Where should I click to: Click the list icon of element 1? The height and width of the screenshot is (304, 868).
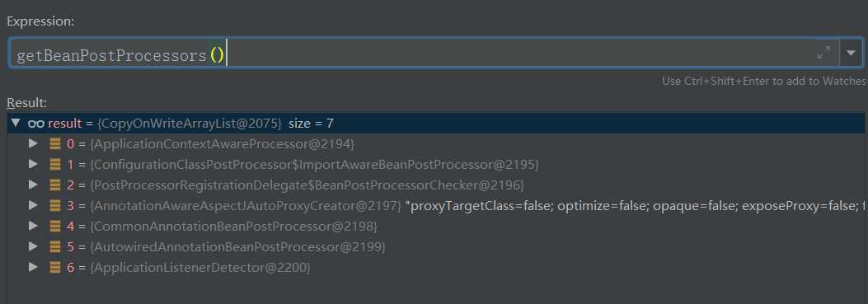[54, 165]
